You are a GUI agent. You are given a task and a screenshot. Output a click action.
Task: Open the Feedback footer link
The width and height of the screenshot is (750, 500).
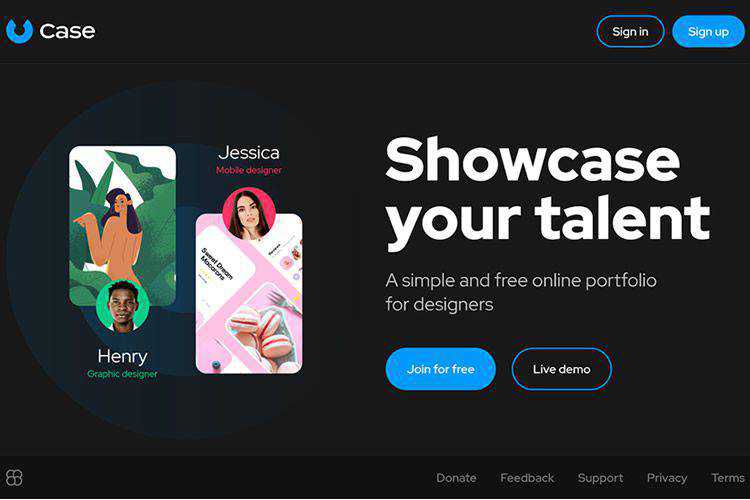click(x=527, y=478)
